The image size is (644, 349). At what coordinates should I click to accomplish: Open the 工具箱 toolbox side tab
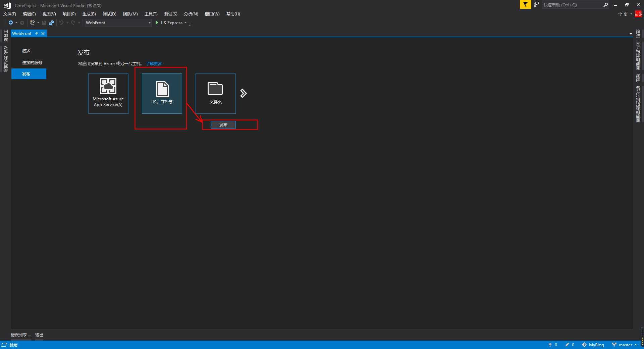pyautogui.click(x=6, y=36)
